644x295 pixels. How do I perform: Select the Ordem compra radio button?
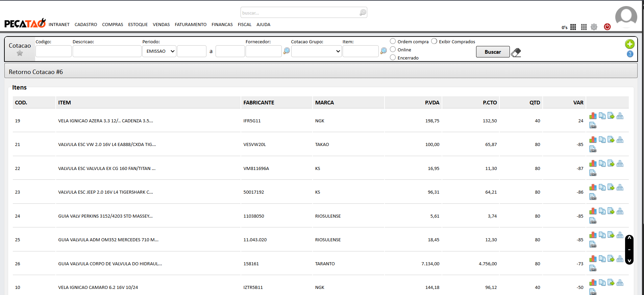pos(393,41)
